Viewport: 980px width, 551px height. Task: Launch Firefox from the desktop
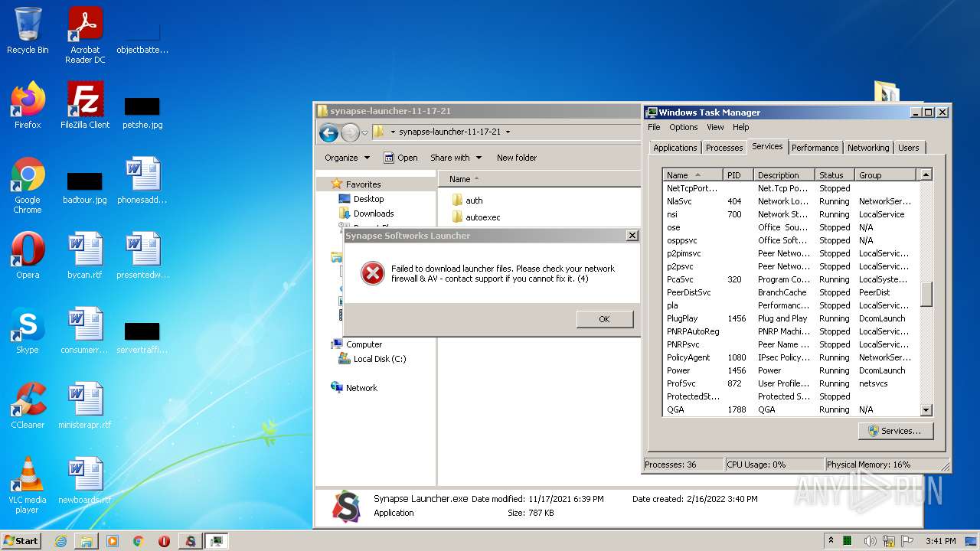[x=28, y=105]
